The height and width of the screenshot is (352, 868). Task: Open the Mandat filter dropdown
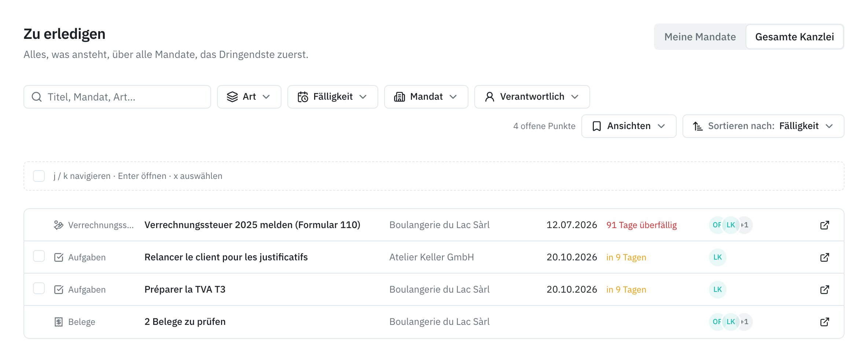tap(426, 97)
